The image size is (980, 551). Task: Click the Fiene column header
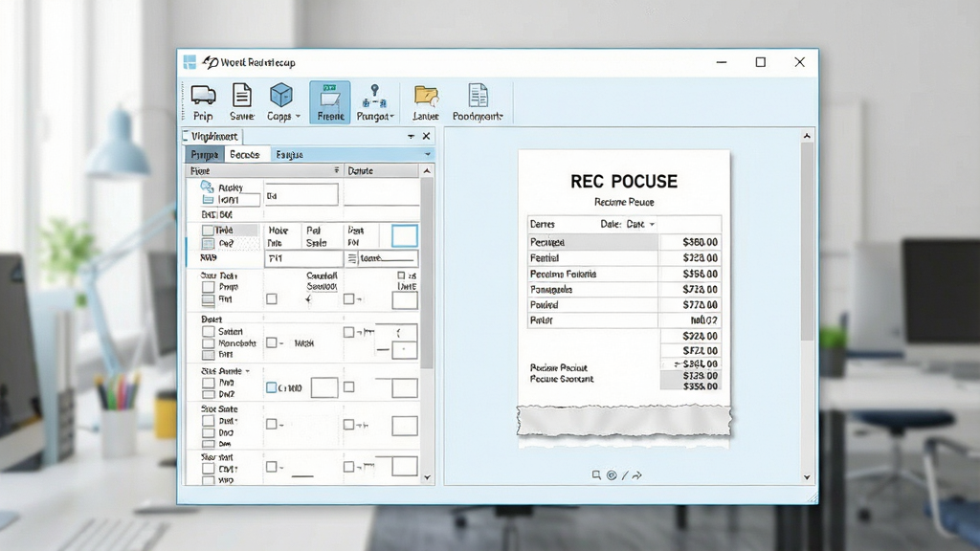coord(264,170)
